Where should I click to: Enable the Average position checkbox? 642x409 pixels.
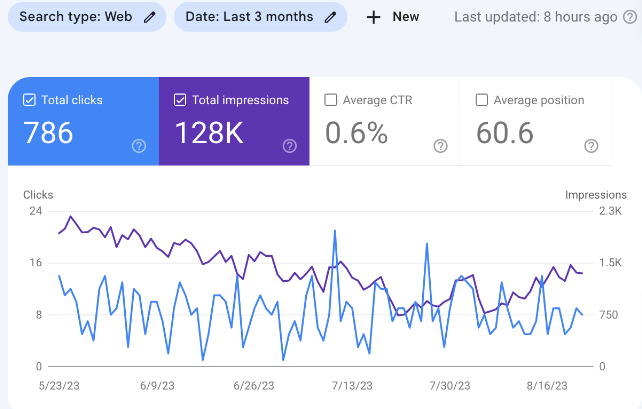482,100
